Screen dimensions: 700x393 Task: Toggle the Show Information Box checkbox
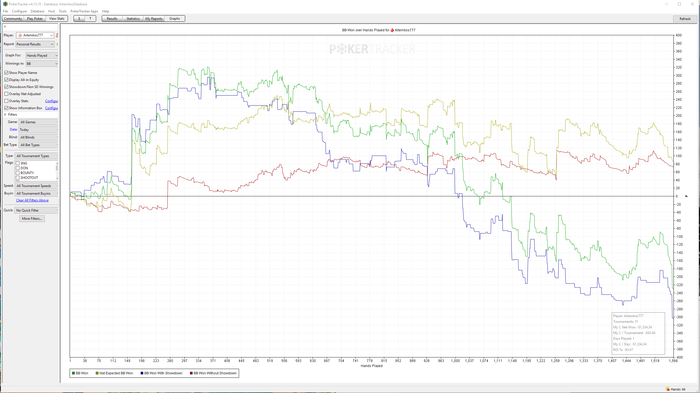pos(7,108)
